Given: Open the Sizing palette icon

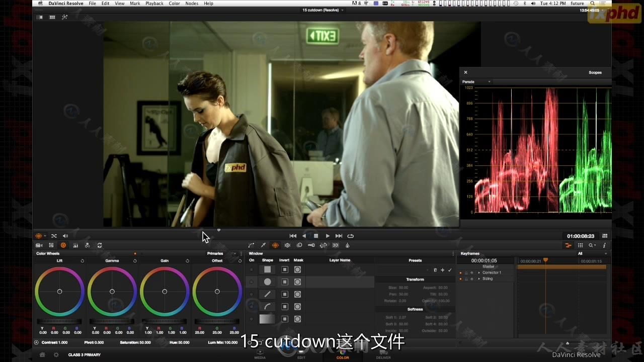Looking at the screenshot, I should pyautogui.click(x=324, y=245).
